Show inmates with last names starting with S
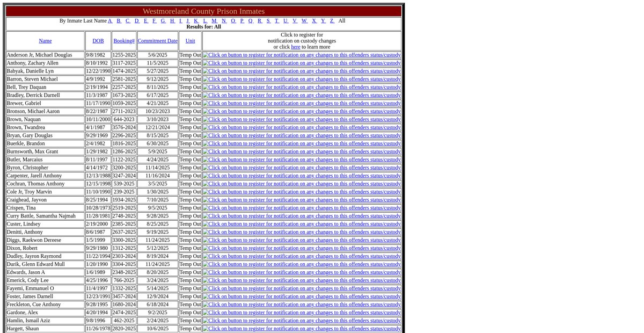Viewport: 644px width, 333px height. point(268,21)
